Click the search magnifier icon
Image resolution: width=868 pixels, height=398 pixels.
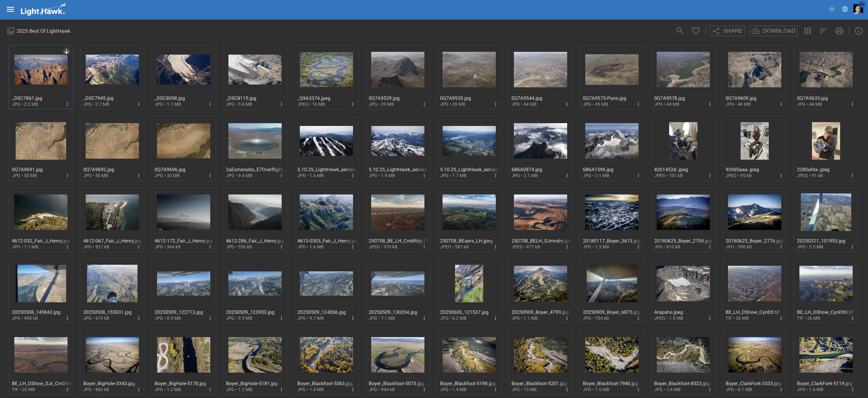pyautogui.click(x=680, y=31)
